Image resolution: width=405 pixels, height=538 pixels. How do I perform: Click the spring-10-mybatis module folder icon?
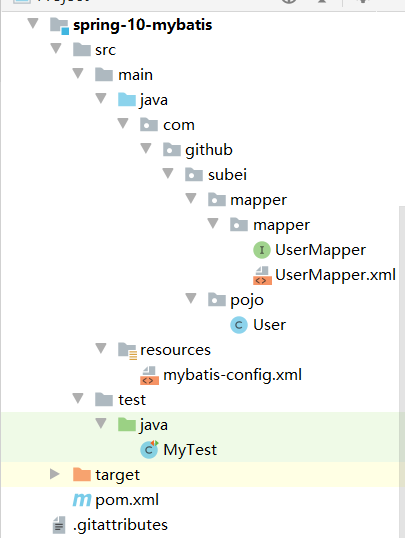[59, 26]
